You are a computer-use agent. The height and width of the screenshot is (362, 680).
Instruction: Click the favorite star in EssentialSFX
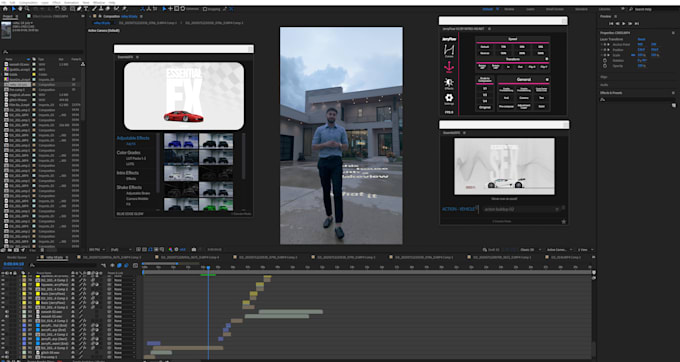point(563,222)
